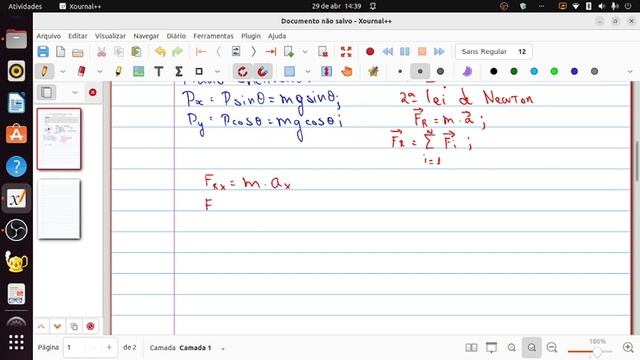Viewport: 640px width, 360px height.
Task: Open the insert page dropdown arrow
Action: pyautogui.click(x=305, y=52)
